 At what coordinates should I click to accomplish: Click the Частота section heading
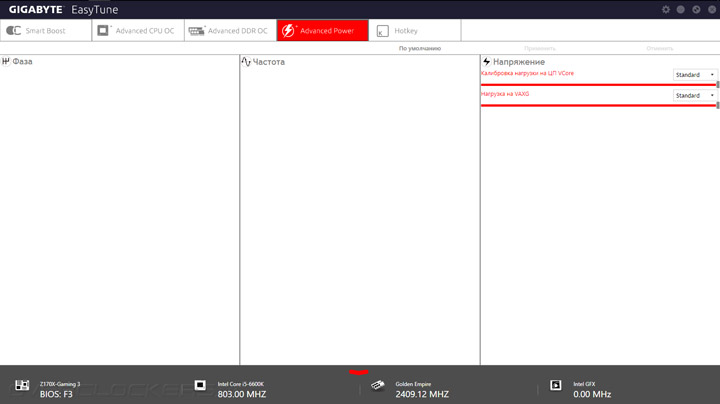pos(269,62)
